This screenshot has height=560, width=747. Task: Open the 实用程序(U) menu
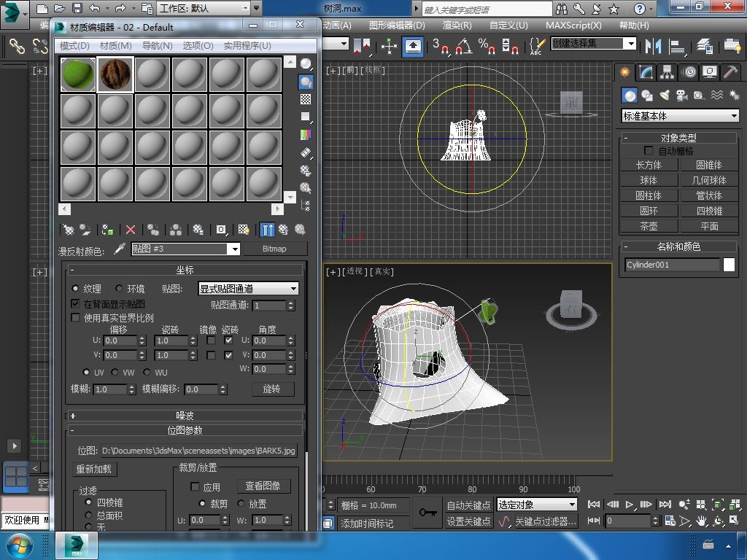coord(247,46)
